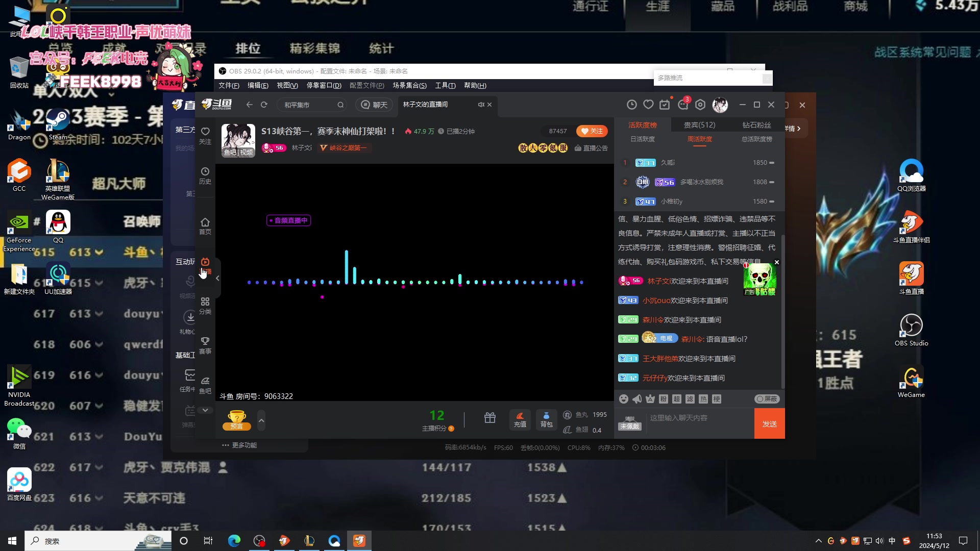Open OBS 文件(F) menu

[229, 85]
